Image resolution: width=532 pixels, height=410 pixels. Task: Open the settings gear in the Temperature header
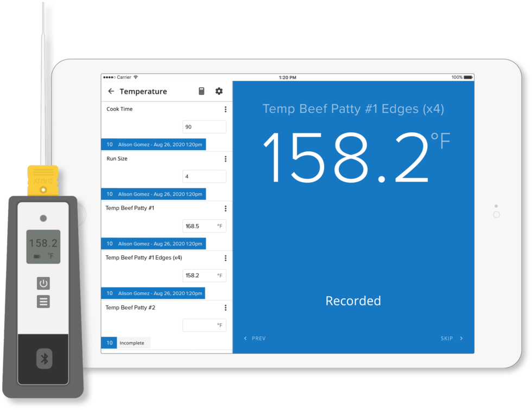coord(219,91)
